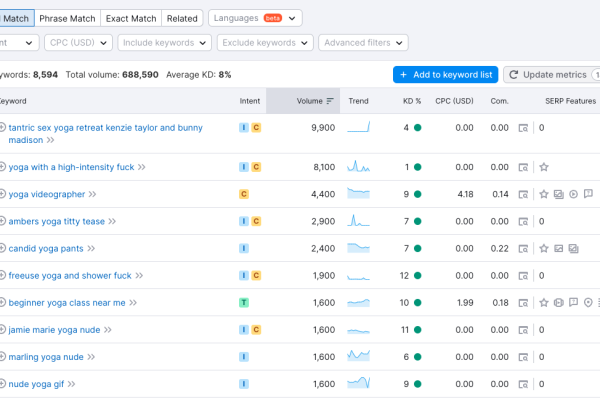
Task: Sort by the CPC (USD) column header
Action: click(x=454, y=101)
